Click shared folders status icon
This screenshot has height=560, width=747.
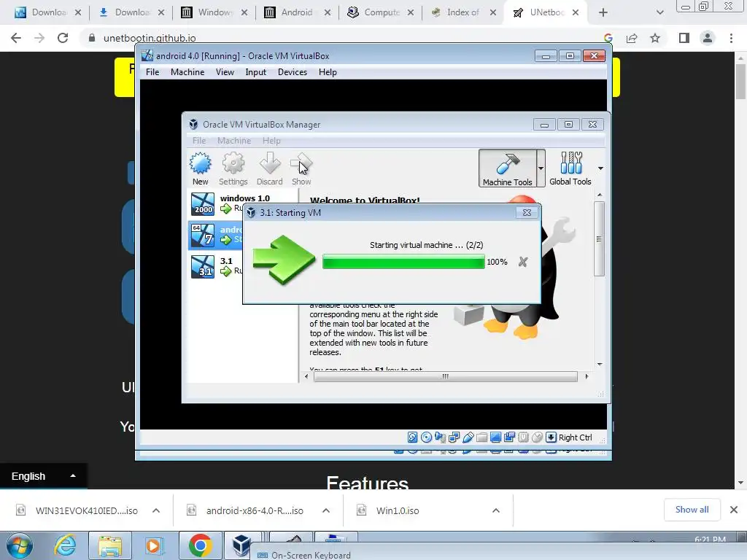[481, 437]
